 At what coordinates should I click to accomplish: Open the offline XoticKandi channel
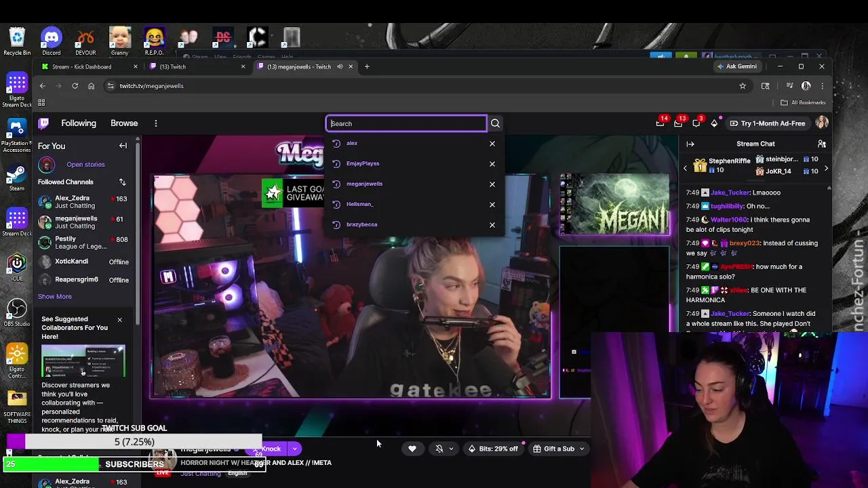85,262
